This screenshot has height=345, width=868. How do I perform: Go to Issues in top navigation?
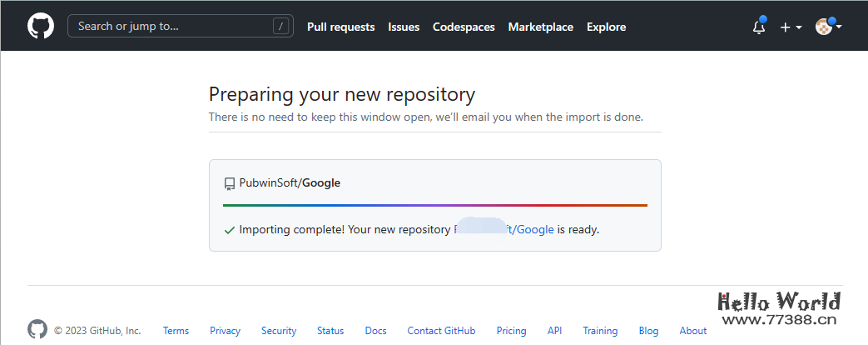404,27
